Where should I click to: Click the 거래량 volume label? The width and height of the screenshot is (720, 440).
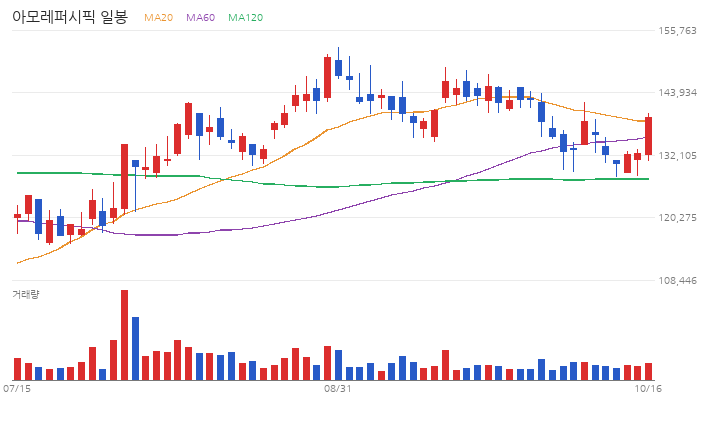(x=26, y=294)
